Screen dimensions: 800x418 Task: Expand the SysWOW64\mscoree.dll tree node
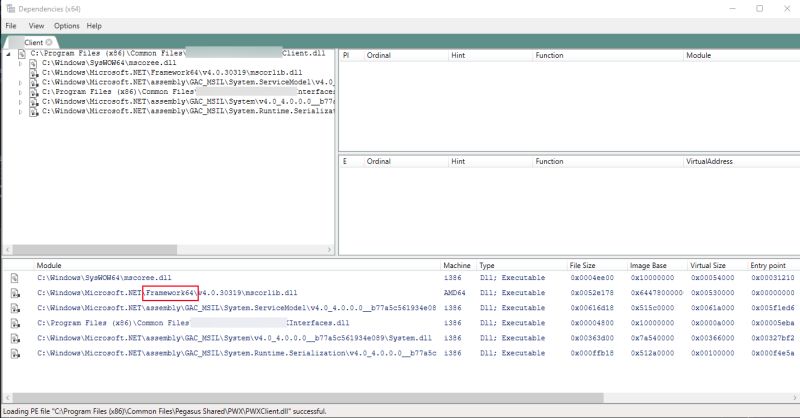click(x=20, y=63)
